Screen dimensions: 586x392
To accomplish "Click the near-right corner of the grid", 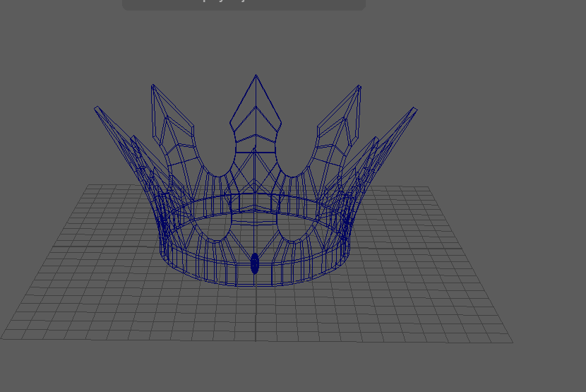I will [x=512, y=343].
